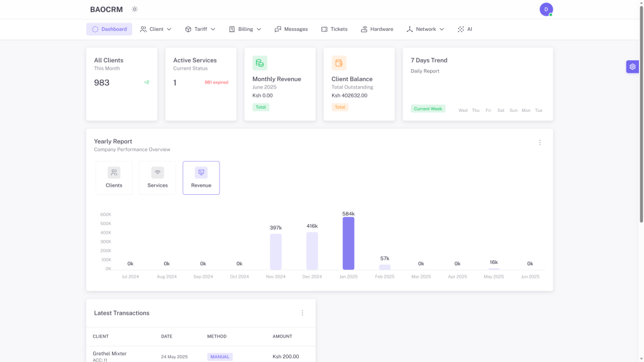Expand the Client dropdown menu
644x362 pixels.
[x=156, y=29]
